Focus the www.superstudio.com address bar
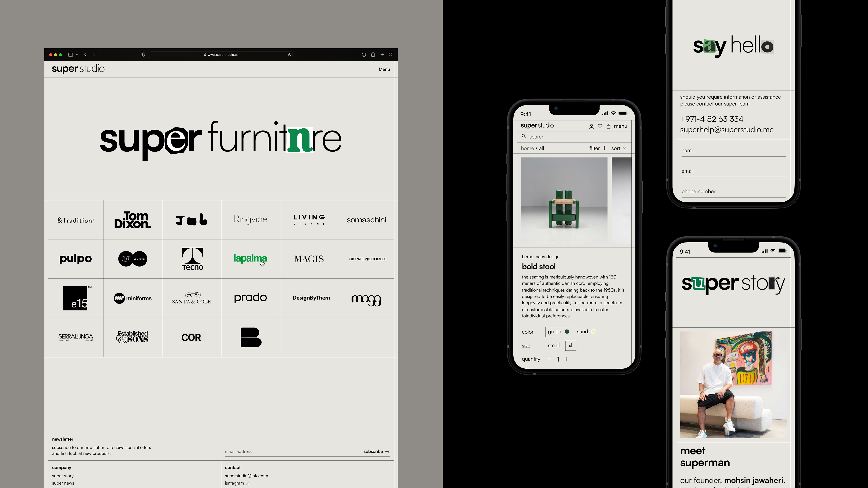Image resolution: width=868 pixels, height=488 pixels. tap(221, 55)
